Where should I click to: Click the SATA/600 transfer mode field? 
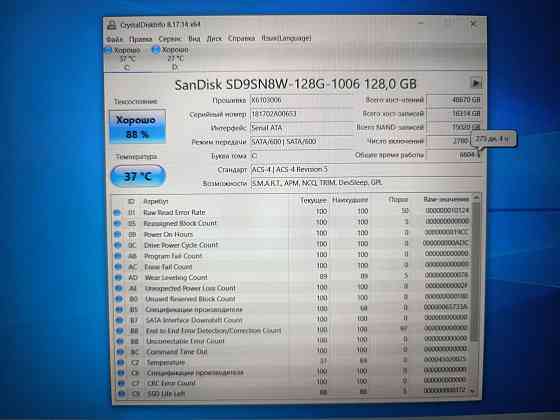tap(301, 141)
